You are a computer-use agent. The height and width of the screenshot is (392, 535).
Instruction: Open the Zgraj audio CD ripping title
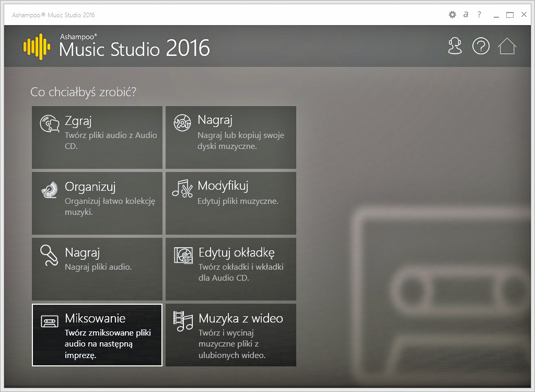pos(78,121)
